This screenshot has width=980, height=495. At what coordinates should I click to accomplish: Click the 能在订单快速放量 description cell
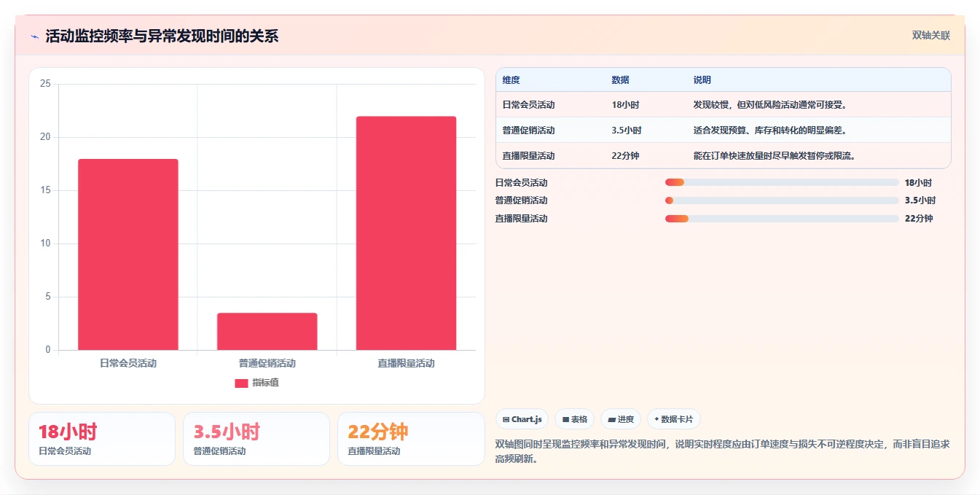[774, 156]
